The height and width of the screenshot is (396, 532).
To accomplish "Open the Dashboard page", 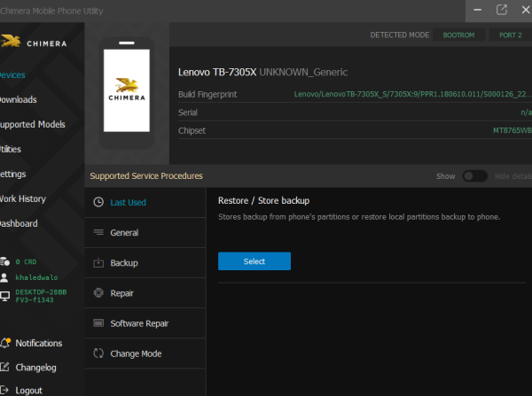I will [19, 223].
